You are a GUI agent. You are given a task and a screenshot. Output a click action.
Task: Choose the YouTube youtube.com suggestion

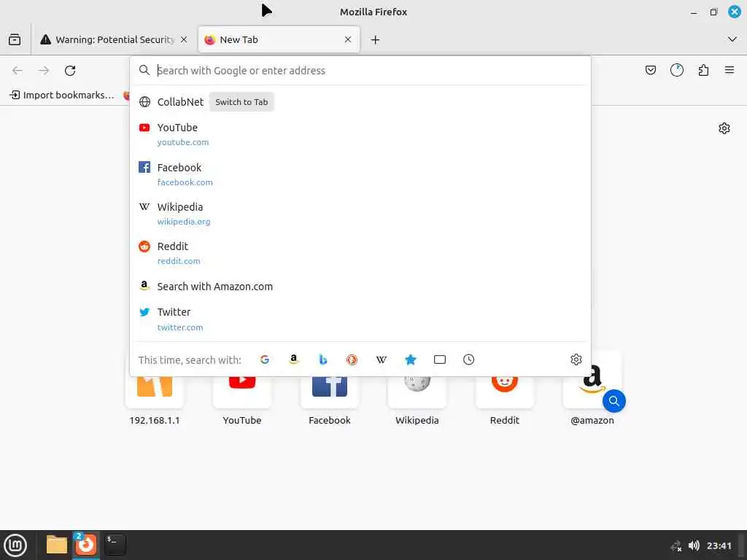tap(360, 134)
